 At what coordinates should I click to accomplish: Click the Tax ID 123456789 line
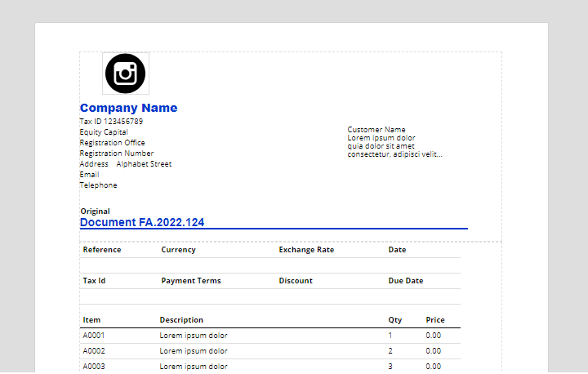point(111,122)
